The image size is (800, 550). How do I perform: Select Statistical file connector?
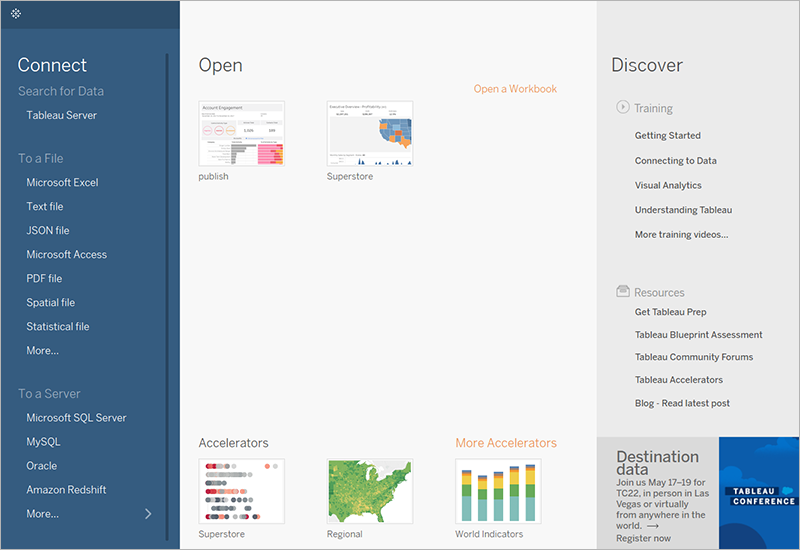58,327
